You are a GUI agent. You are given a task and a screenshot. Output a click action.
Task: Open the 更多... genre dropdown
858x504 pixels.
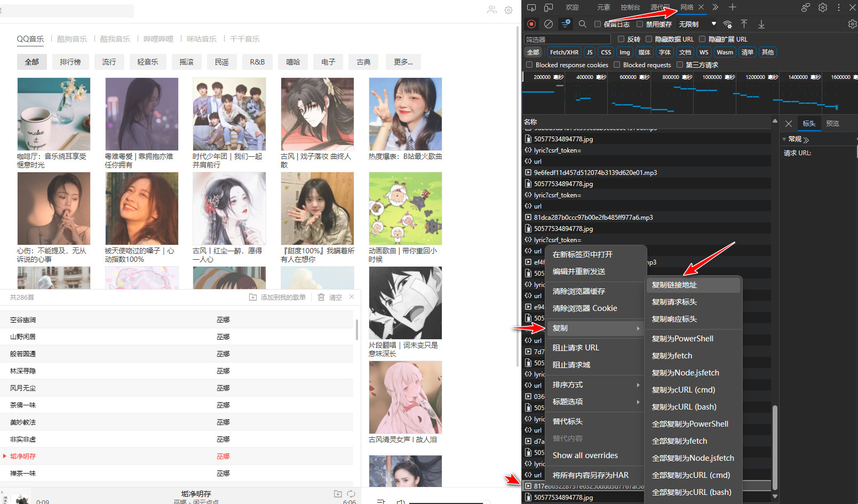click(x=403, y=62)
